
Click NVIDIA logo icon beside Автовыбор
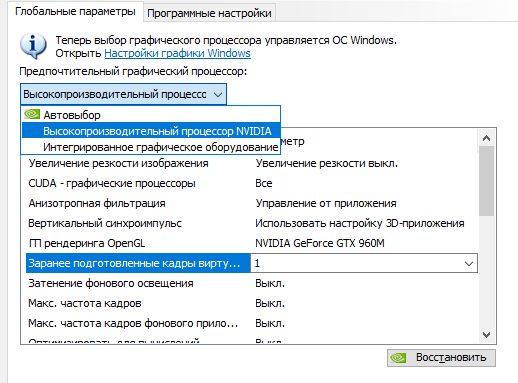[x=32, y=114]
